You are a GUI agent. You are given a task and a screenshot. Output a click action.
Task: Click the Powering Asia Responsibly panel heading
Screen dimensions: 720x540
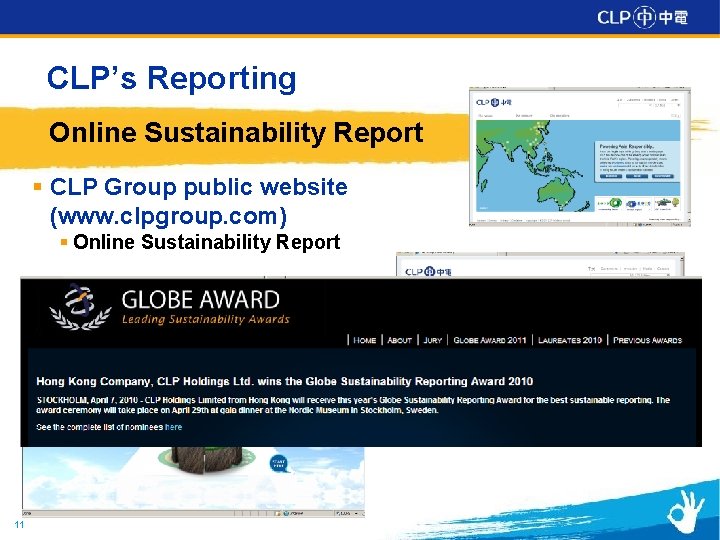[627, 146]
